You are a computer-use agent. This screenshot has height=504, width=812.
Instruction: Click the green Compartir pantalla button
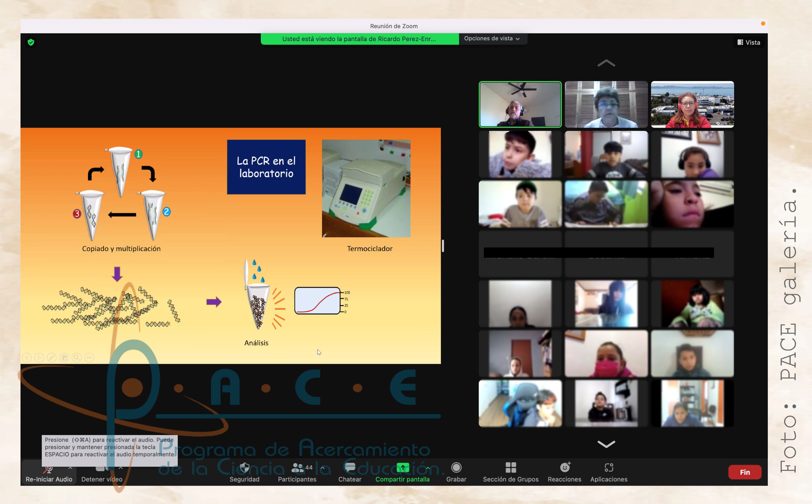[x=402, y=472]
